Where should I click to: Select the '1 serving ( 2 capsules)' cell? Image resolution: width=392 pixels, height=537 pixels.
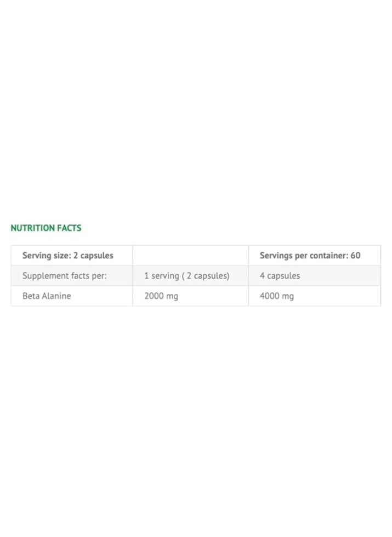point(190,276)
